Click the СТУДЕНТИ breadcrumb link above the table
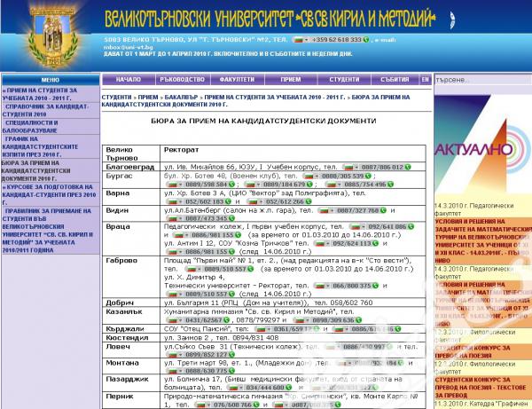532x409 pixels. point(116,98)
